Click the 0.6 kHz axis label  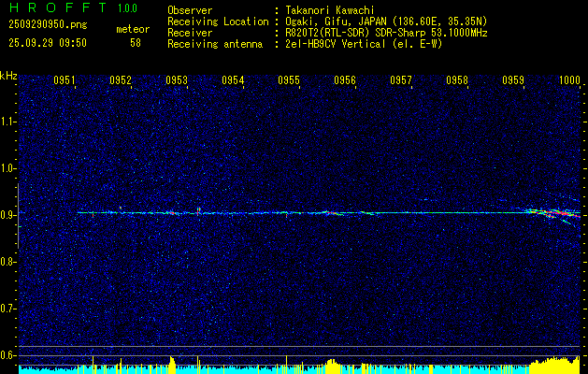7,355
